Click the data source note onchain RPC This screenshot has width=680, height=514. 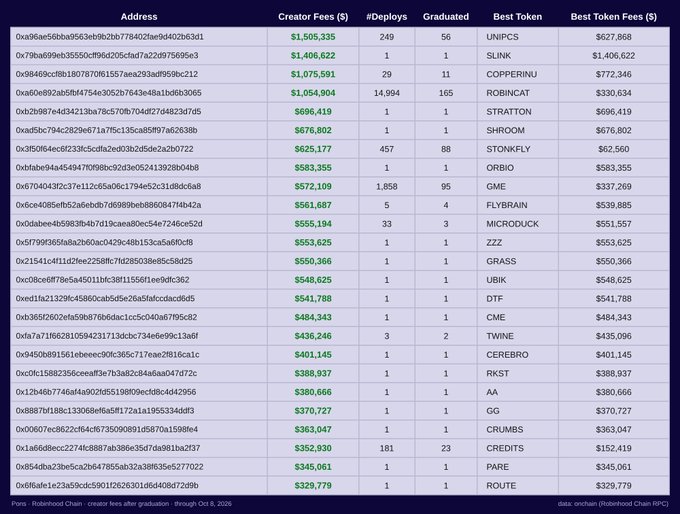[x=613, y=503]
